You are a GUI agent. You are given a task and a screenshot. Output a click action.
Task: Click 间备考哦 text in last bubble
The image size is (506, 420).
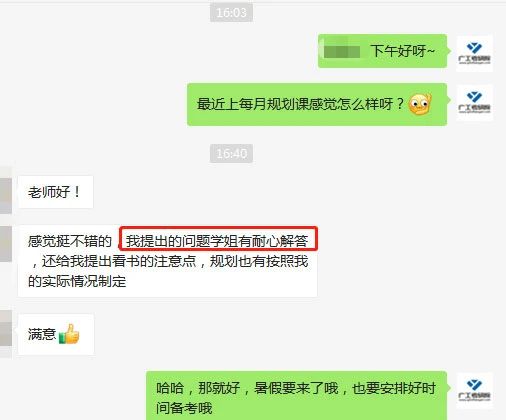(184, 408)
